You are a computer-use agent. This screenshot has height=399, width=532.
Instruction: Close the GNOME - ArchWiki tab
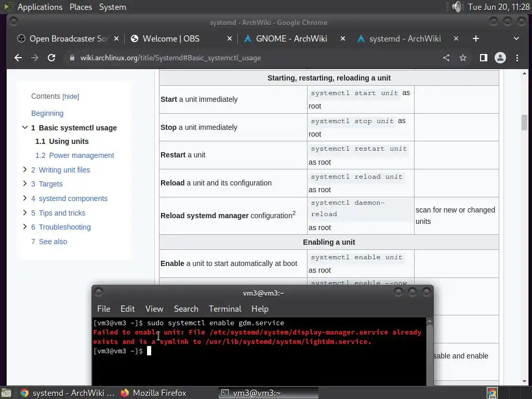(343, 38)
